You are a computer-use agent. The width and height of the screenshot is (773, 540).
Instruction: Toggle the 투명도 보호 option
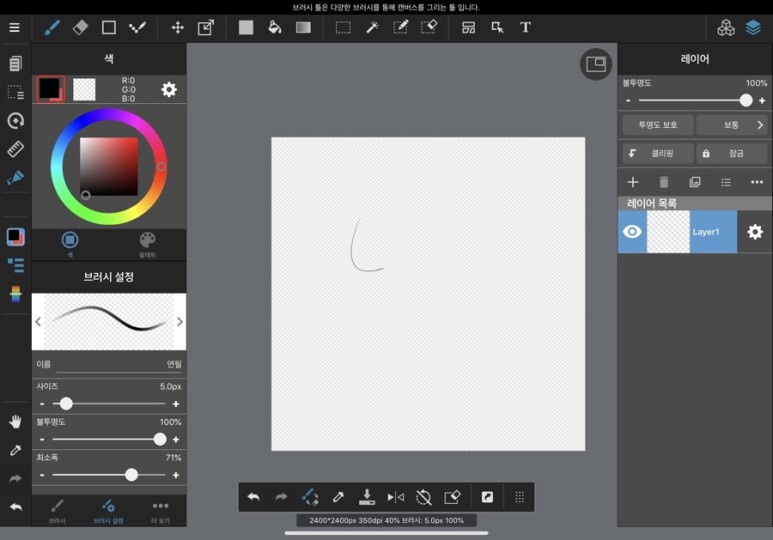pyautogui.click(x=658, y=125)
